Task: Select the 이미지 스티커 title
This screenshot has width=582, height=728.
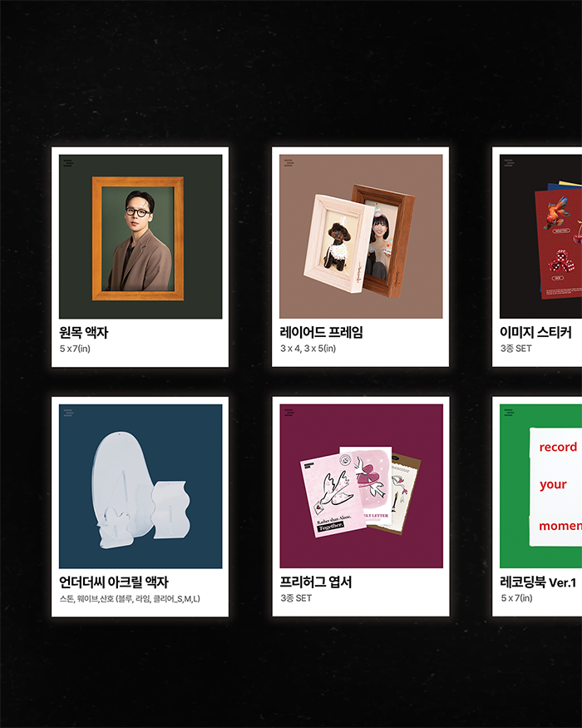Action: pyautogui.click(x=535, y=333)
